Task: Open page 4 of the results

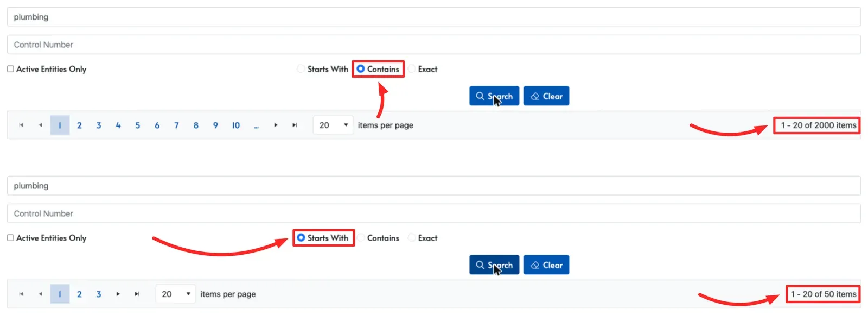Action: pos(118,125)
